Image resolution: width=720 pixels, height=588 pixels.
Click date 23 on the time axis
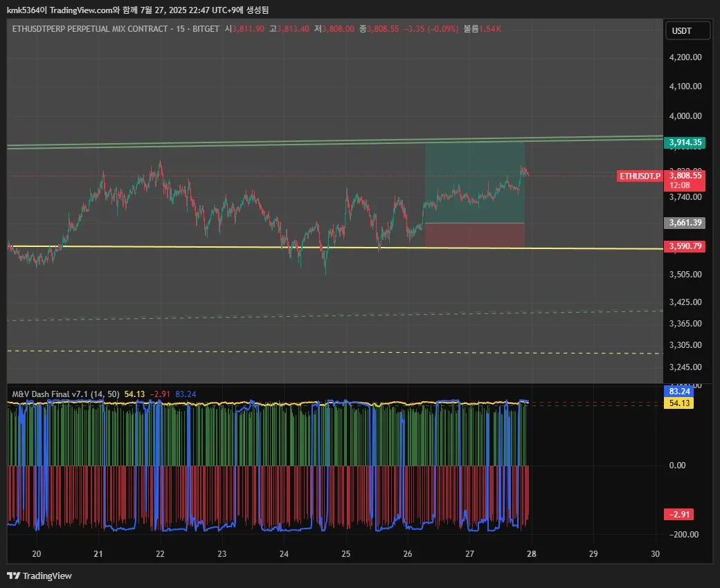pos(222,554)
